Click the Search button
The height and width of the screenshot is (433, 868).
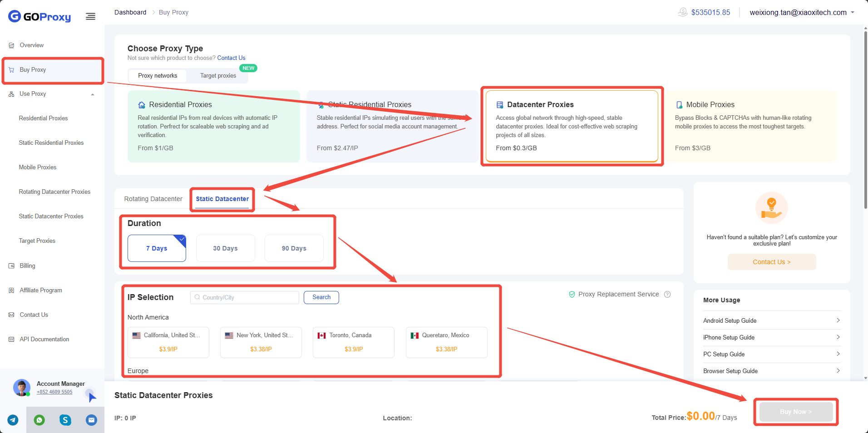[x=321, y=297]
